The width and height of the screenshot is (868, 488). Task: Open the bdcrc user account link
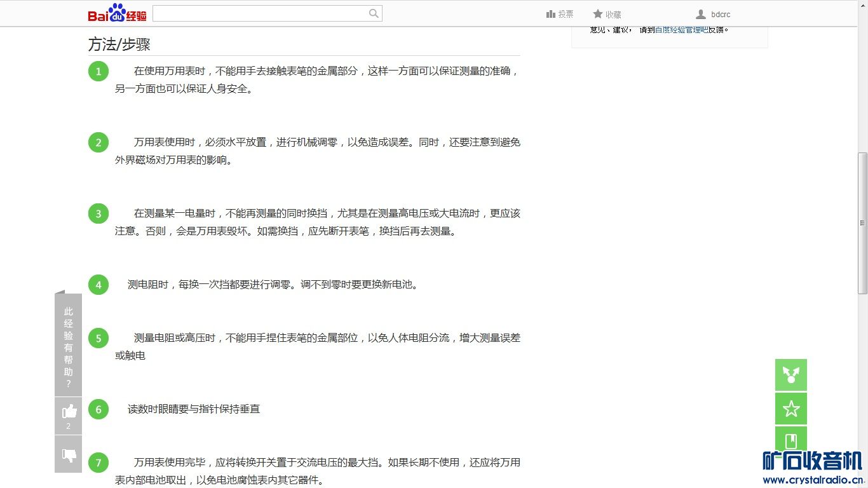[714, 14]
